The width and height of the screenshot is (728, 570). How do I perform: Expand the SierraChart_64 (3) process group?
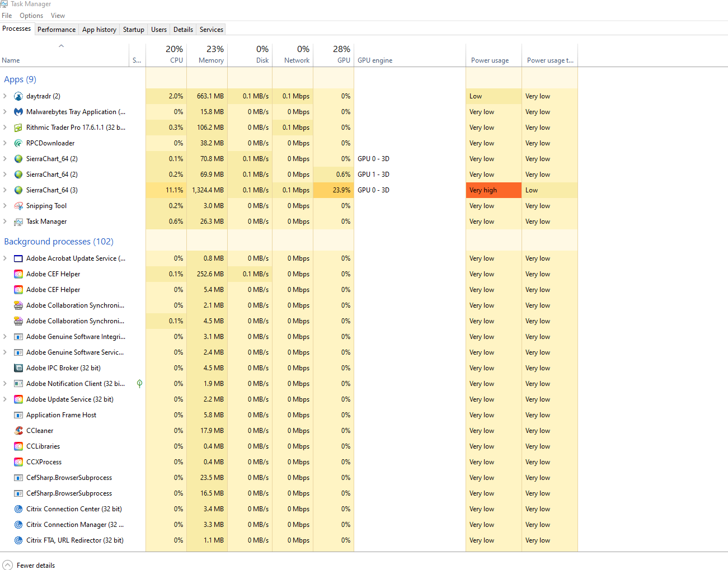[x=5, y=190]
